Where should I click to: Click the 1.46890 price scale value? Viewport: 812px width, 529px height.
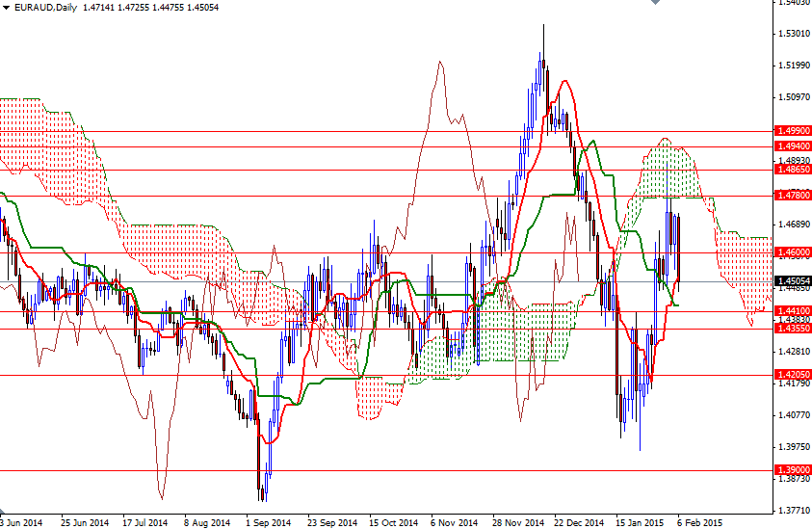click(794, 225)
